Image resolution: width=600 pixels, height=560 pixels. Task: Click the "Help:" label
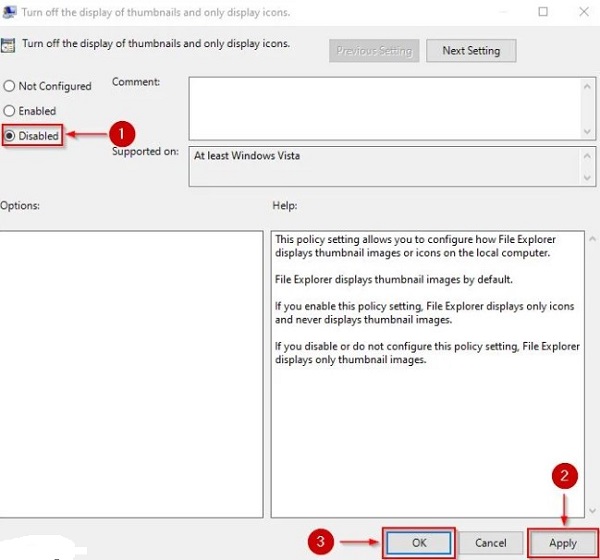pos(285,206)
